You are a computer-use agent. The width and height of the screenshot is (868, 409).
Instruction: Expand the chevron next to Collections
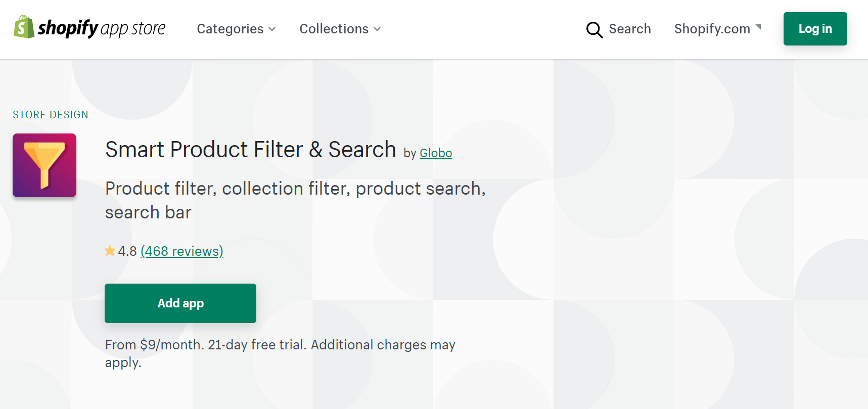(x=377, y=29)
